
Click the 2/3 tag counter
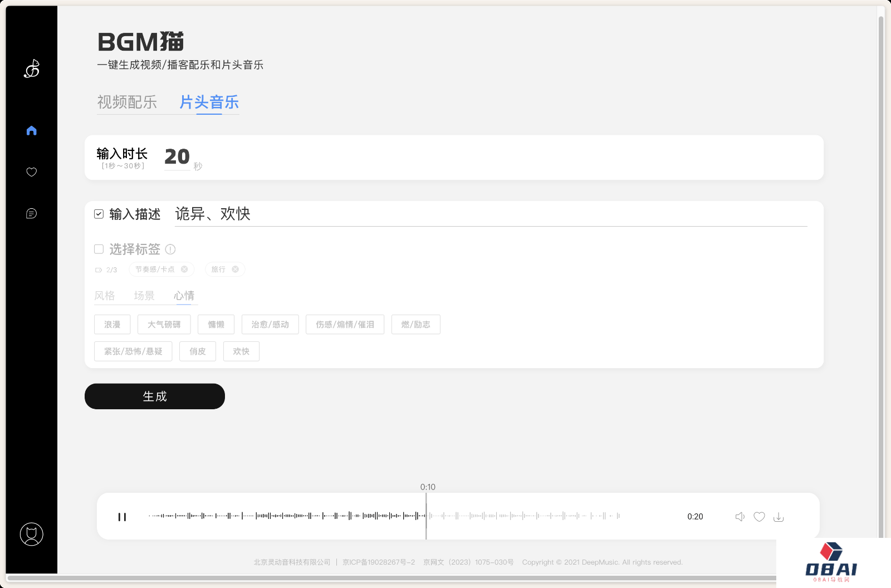point(111,270)
